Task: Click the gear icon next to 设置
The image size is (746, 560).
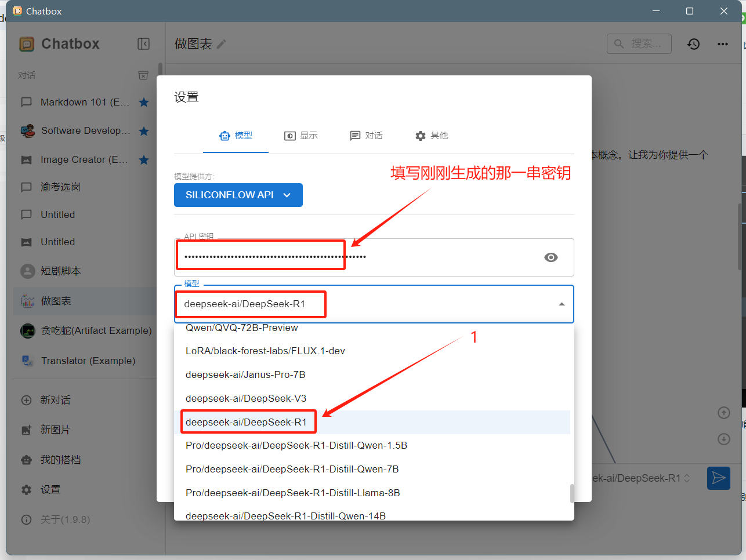Action: tap(26, 490)
